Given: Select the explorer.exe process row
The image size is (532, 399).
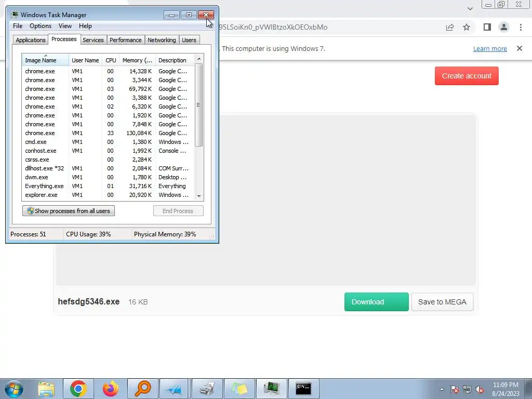Looking at the screenshot, I should [109, 195].
